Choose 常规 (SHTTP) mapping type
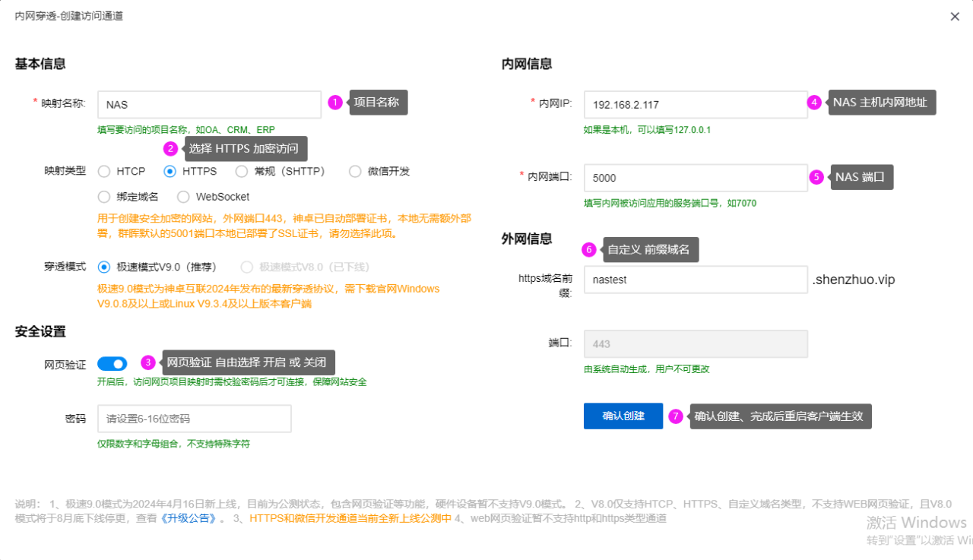This screenshot has width=973, height=560. click(x=242, y=172)
